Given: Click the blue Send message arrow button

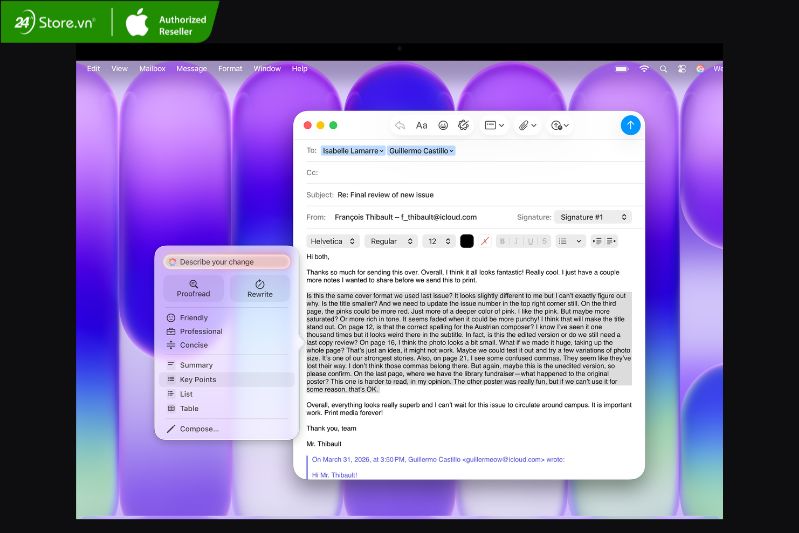Looking at the screenshot, I should [x=629, y=125].
